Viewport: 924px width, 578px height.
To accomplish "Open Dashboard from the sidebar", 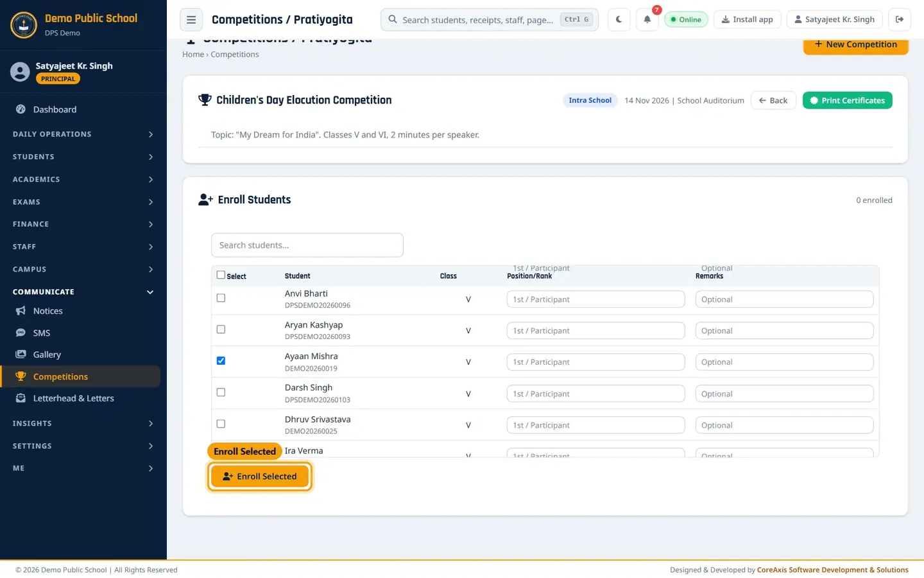I will (x=80, y=109).
